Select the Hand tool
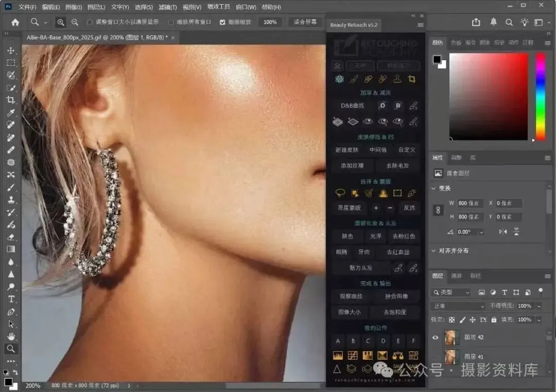The height and width of the screenshot is (392, 556). 11,336
